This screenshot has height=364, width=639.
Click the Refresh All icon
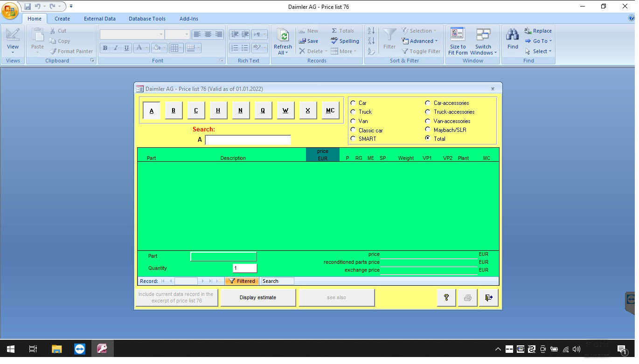pos(283,41)
